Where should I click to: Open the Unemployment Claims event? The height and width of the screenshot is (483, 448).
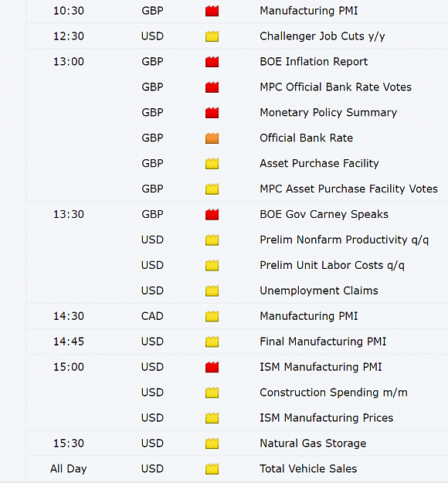click(319, 291)
